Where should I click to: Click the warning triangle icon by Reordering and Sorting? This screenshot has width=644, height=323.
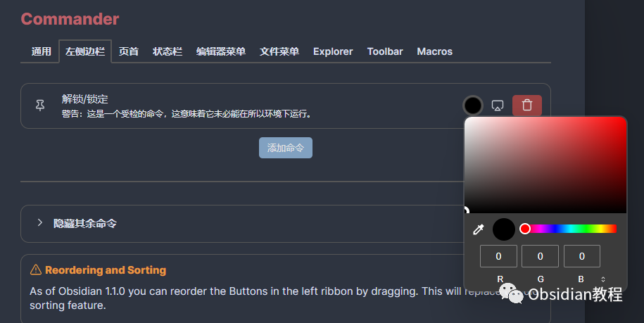click(36, 270)
